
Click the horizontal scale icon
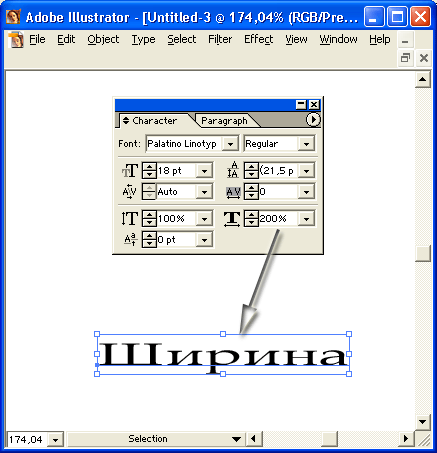point(232,219)
